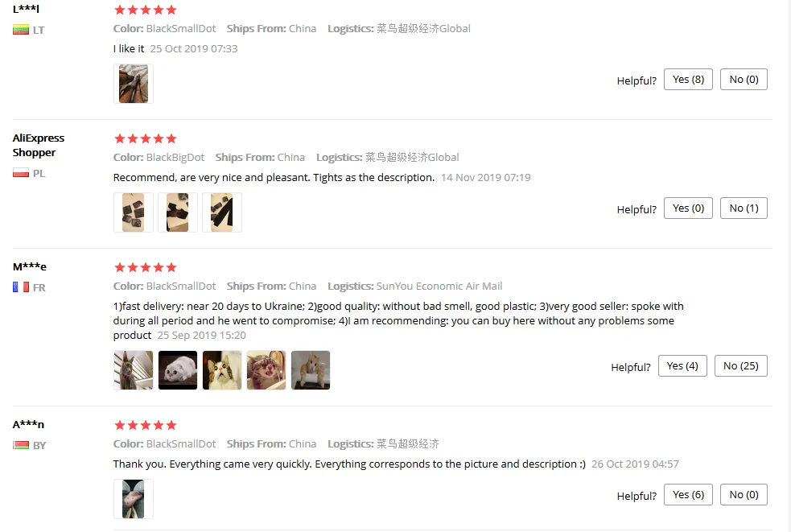Click the Poland flag icon beside PL
The width and height of the screenshot is (791, 532).
click(x=21, y=173)
